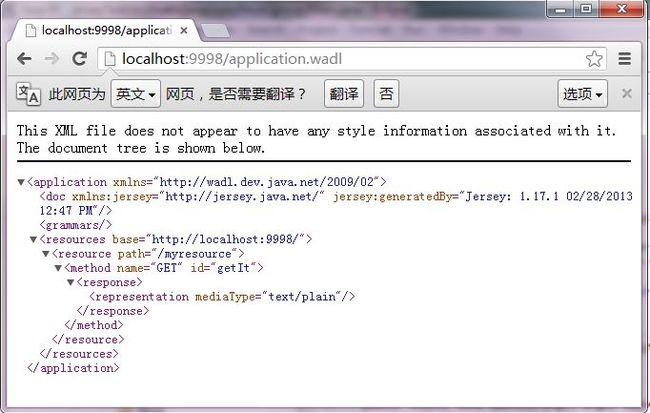Click the <grammars/> element text
Image resolution: width=650 pixels, height=413 pixels.
coord(76,225)
